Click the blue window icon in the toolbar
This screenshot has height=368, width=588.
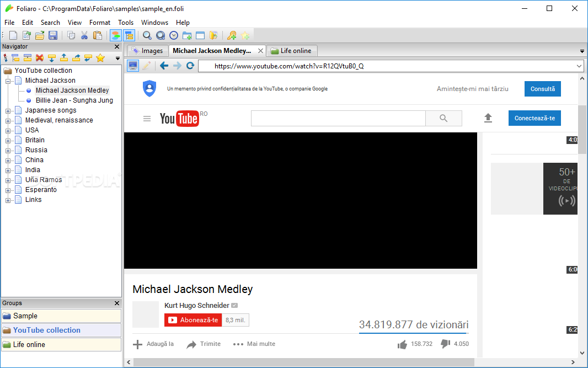[200, 35]
